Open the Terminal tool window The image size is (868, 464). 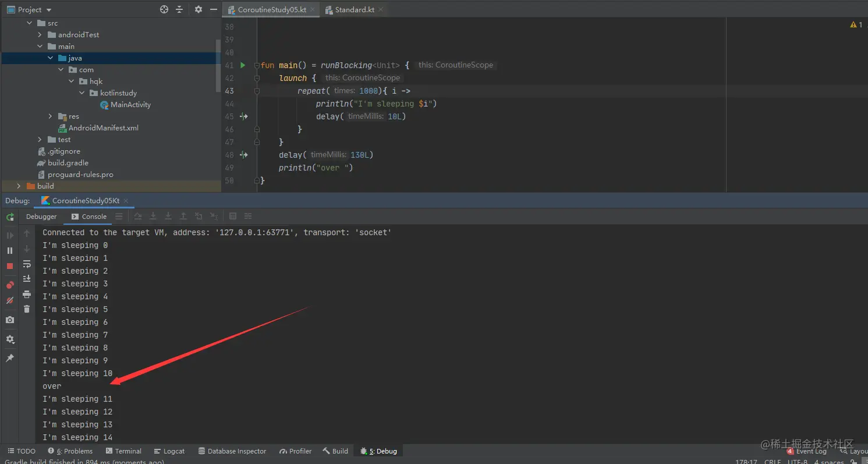click(x=124, y=451)
